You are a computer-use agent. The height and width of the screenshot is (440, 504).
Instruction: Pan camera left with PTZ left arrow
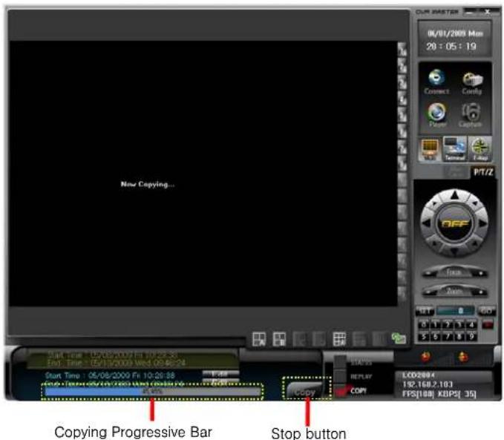click(x=426, y=223)
